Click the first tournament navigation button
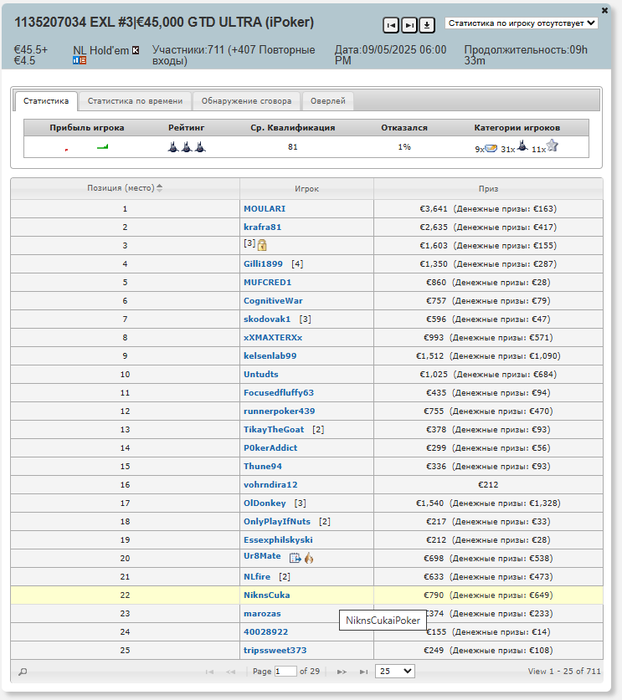This screenshot has height=700, width=622. point(391,24)
